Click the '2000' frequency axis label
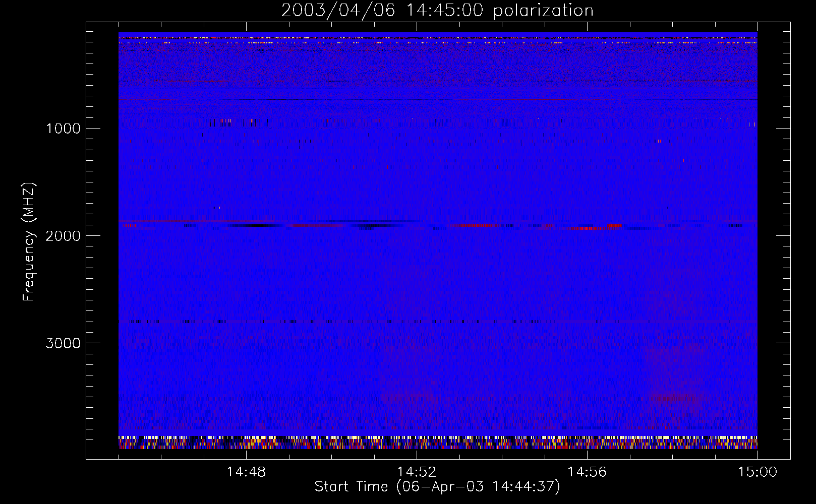The height and width of the screenshot is (504, 816). [x=63, y=236]
